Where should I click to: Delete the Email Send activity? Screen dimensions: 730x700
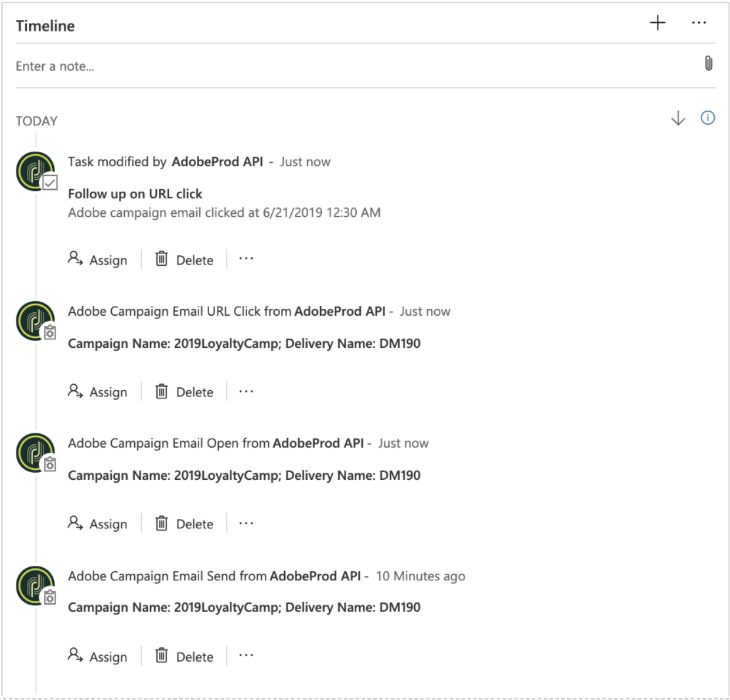click(184, 656)
